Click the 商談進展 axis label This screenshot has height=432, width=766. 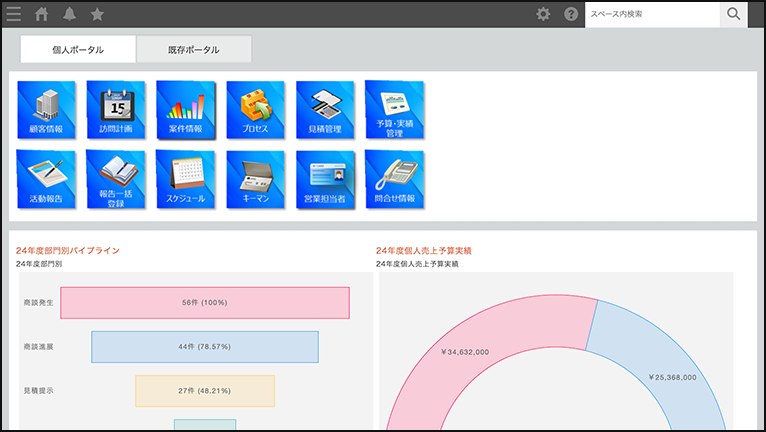(39, 347)
